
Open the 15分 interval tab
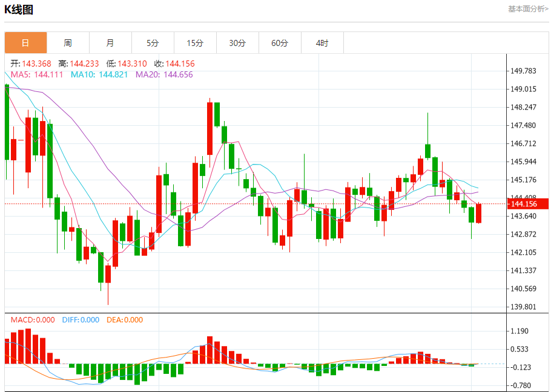pyautogui.click(x=196, y=43)
